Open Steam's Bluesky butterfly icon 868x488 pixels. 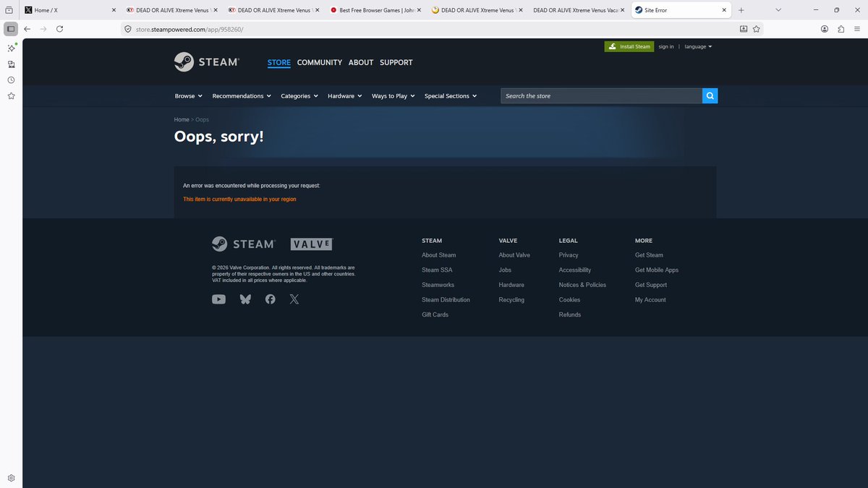(245, 299)
